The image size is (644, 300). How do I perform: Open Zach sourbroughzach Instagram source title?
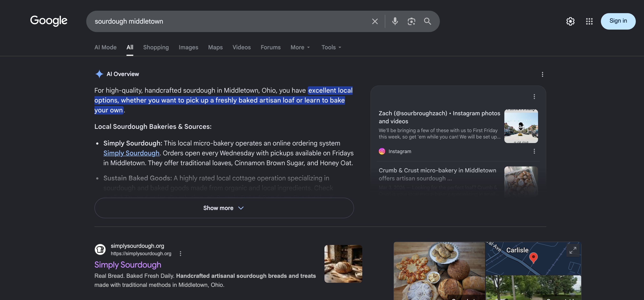click(x=439, y=117)
